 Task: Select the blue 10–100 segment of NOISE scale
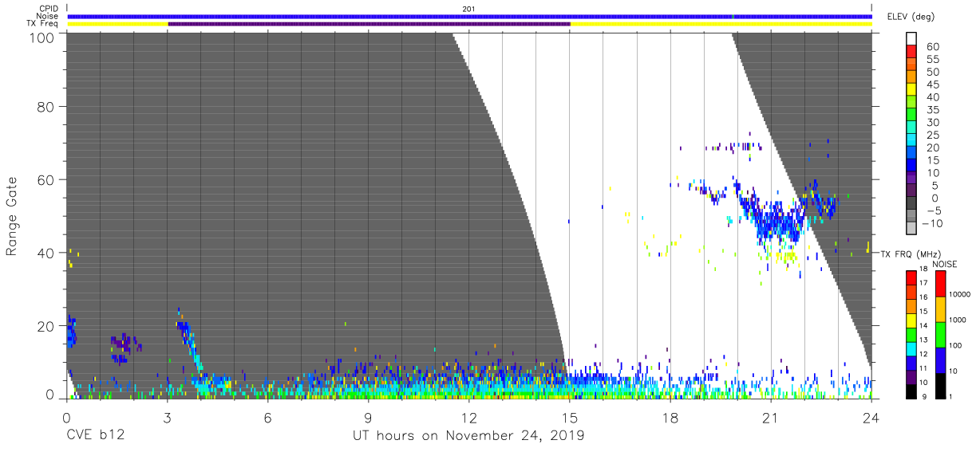point(940,360)
